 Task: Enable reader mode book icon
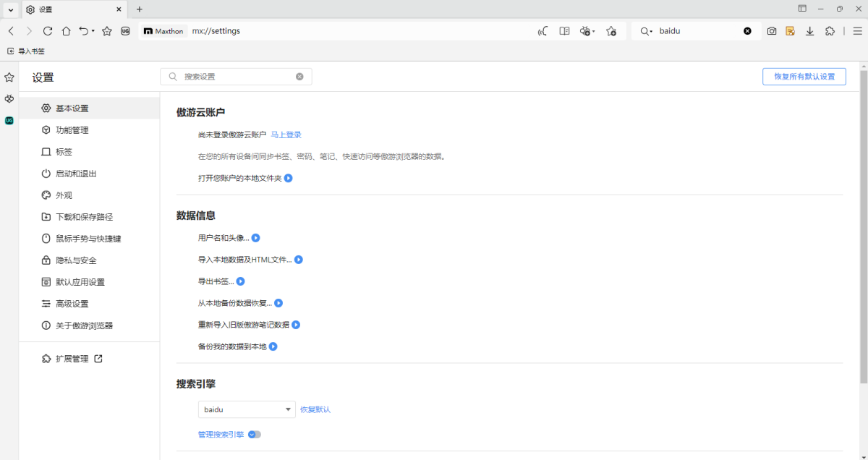coord(565,31)
